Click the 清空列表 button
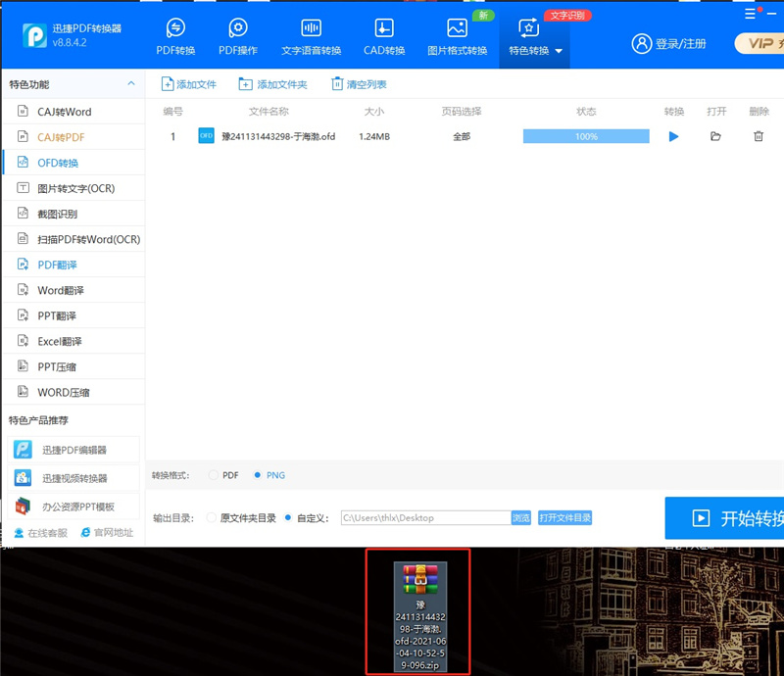This screenshot has height=676, width=784. pos(359,84)
